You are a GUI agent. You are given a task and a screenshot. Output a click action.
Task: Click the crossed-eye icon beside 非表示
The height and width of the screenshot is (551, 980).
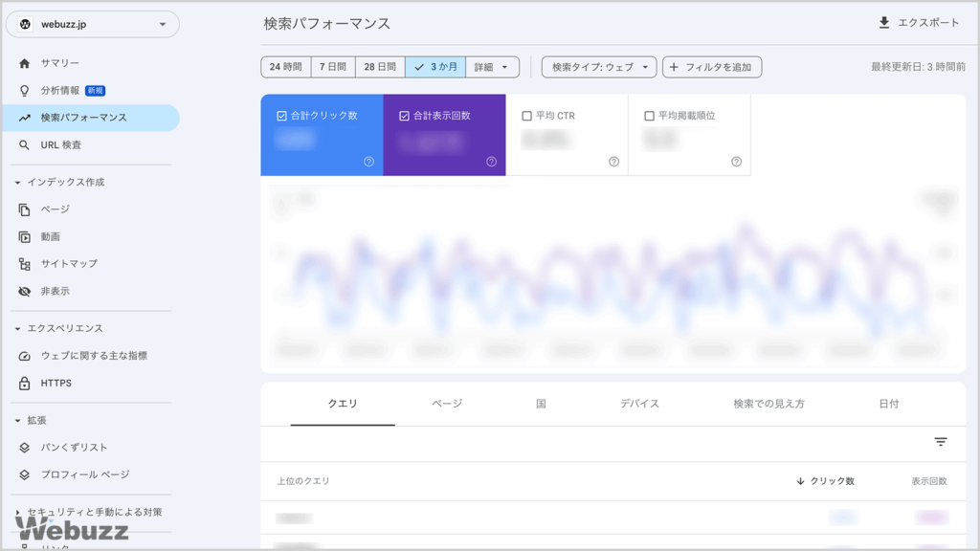click(x=24, y=291)
